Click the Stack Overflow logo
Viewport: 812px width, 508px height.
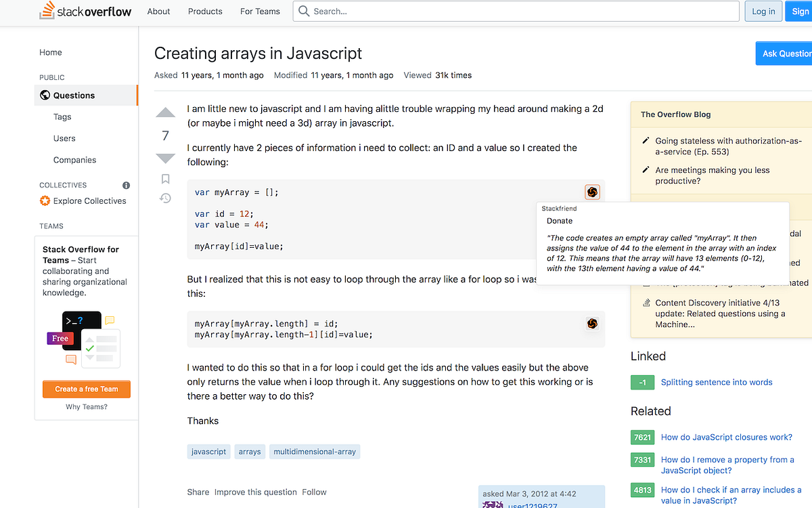pyautogui.click(x=85, y=11)
